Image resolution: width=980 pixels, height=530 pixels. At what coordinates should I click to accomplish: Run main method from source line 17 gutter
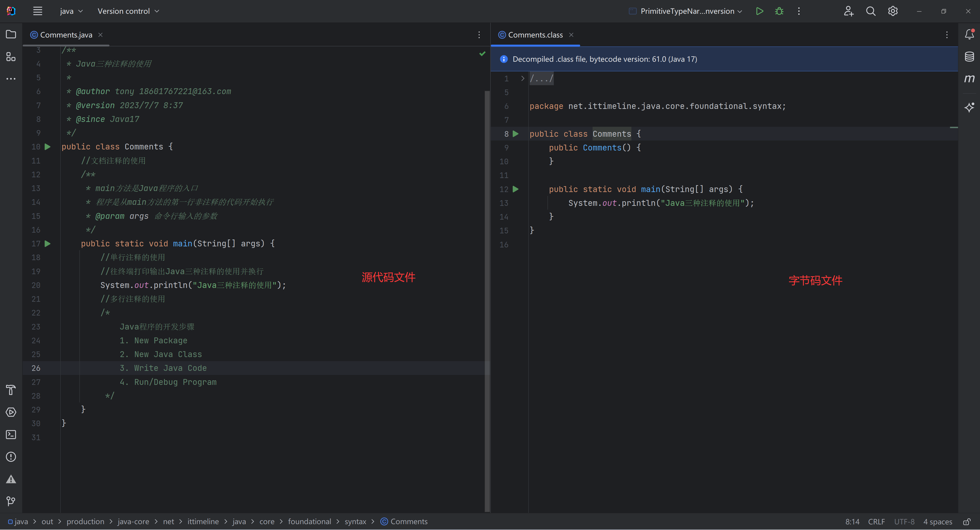point(47,244)
